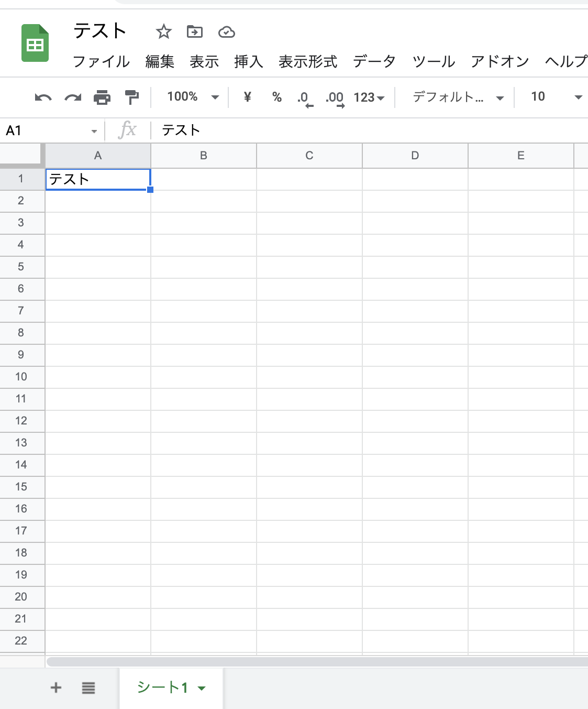
Task: Apply percent format icon
Action: (x=276, y=97)
